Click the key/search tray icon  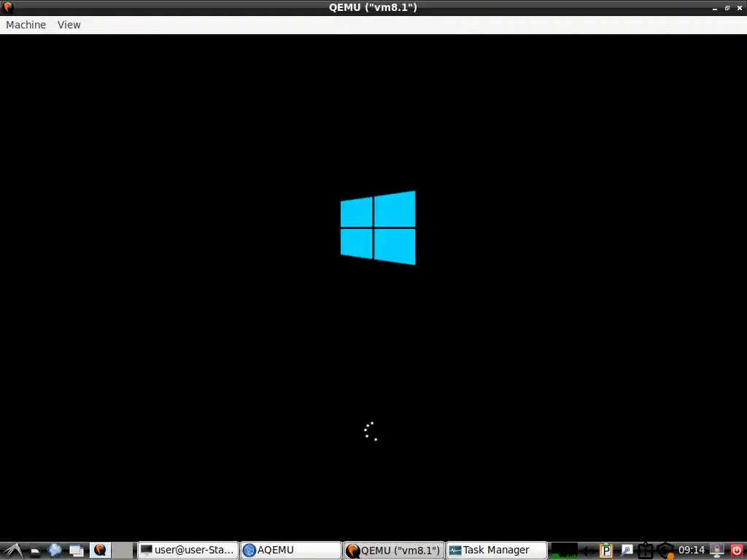tap(627, 551)
